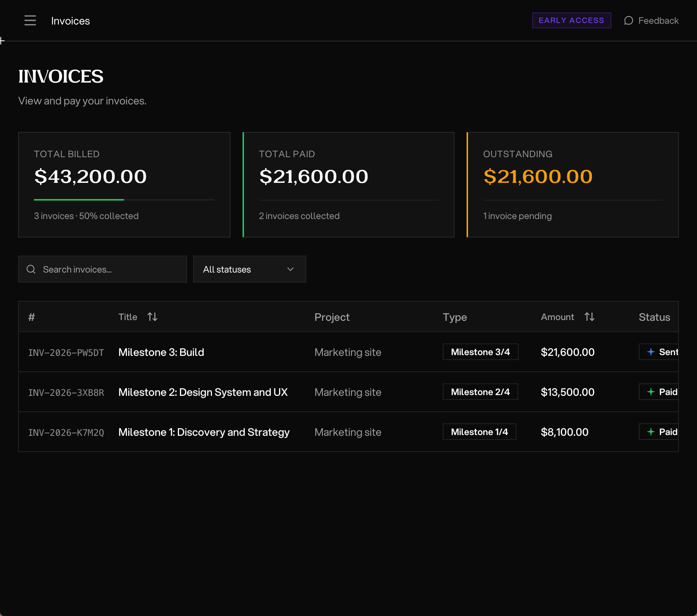697x616 pixels.
Task: Click the $43,200.00 total billed value
Action: pos(91,176)
